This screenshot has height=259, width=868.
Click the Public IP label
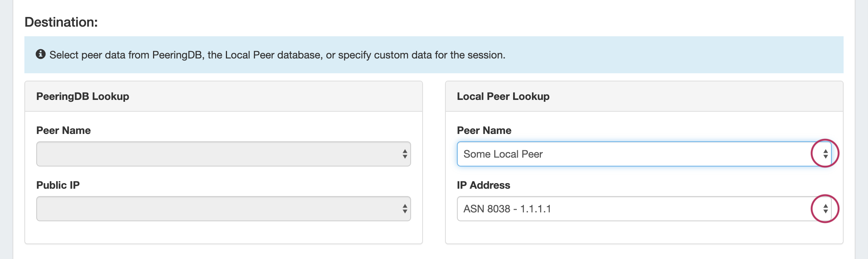click(x=58, y=185)
